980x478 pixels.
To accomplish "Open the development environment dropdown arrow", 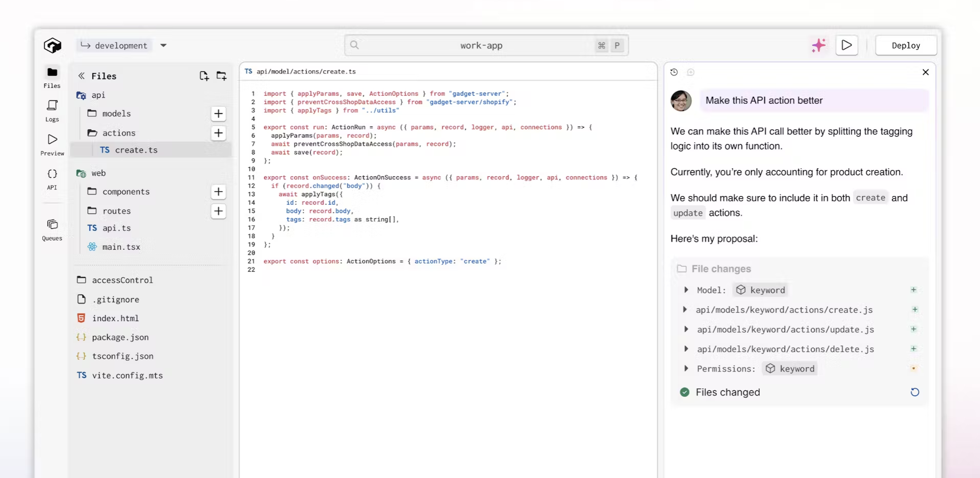I will [163, 45].
